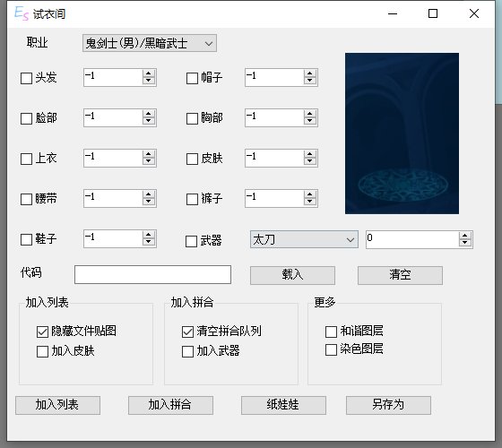502x448 pixels.
Task: Click the 纸娃娃 button
Action: point(283,405)
